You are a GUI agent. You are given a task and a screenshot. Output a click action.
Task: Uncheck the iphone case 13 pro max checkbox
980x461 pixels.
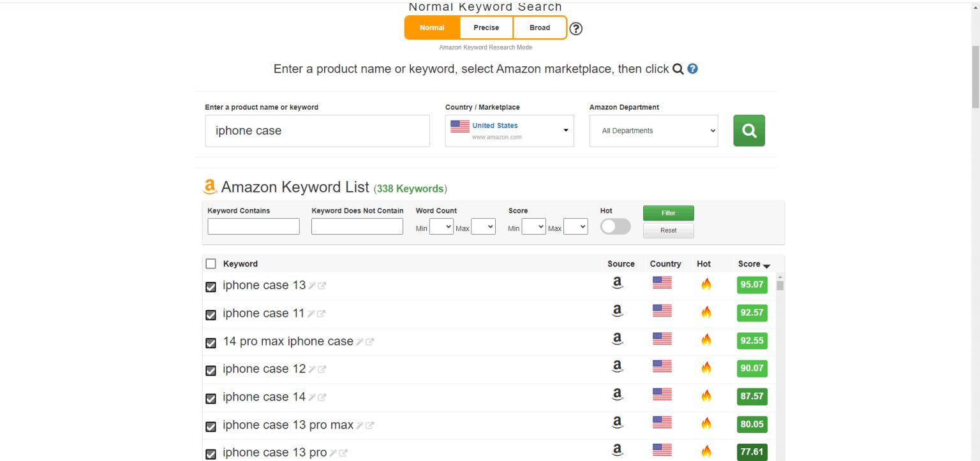(211, 427)
